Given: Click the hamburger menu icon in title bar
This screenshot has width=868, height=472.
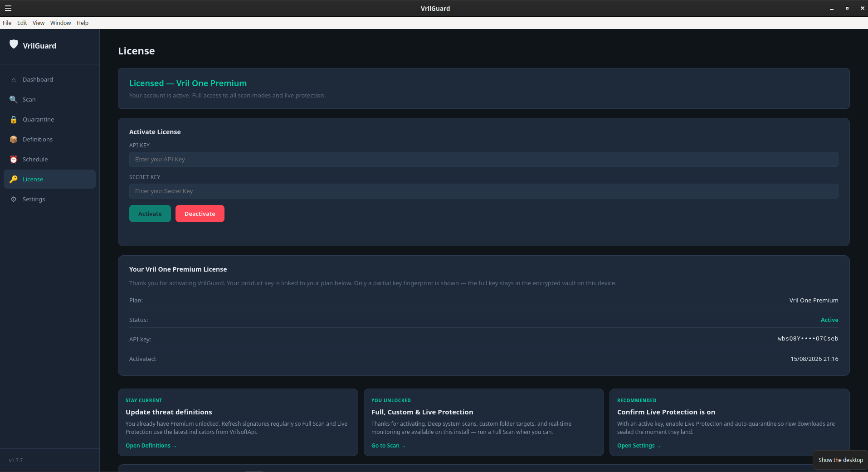Looking at the screenshot, I should pos(8,8).
